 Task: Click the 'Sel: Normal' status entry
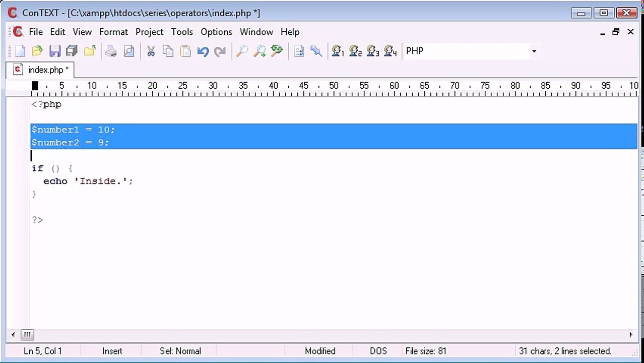point(180,351)
